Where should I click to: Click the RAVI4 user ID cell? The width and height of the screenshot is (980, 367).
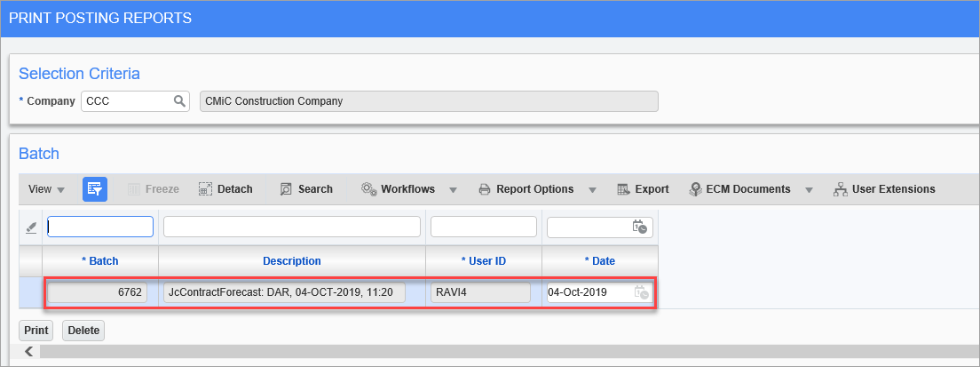click(x=480, y=292)
